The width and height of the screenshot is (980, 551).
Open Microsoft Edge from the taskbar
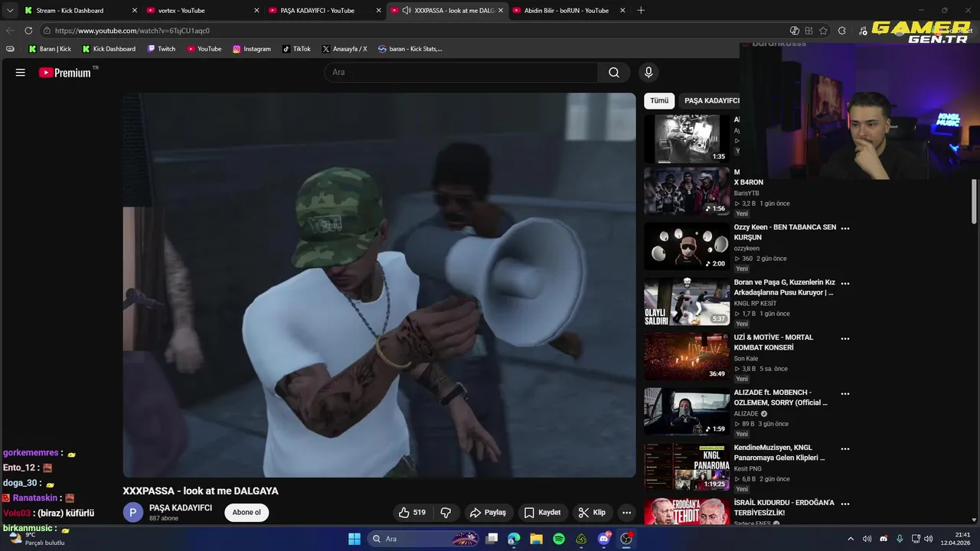pyautogui.click(x=514, y=539)
